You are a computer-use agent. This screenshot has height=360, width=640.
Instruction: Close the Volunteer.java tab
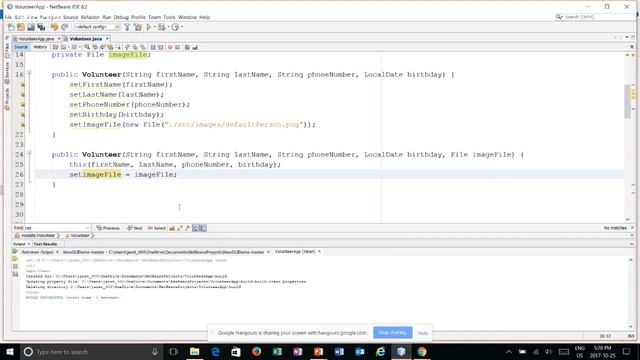click(108, 39)
